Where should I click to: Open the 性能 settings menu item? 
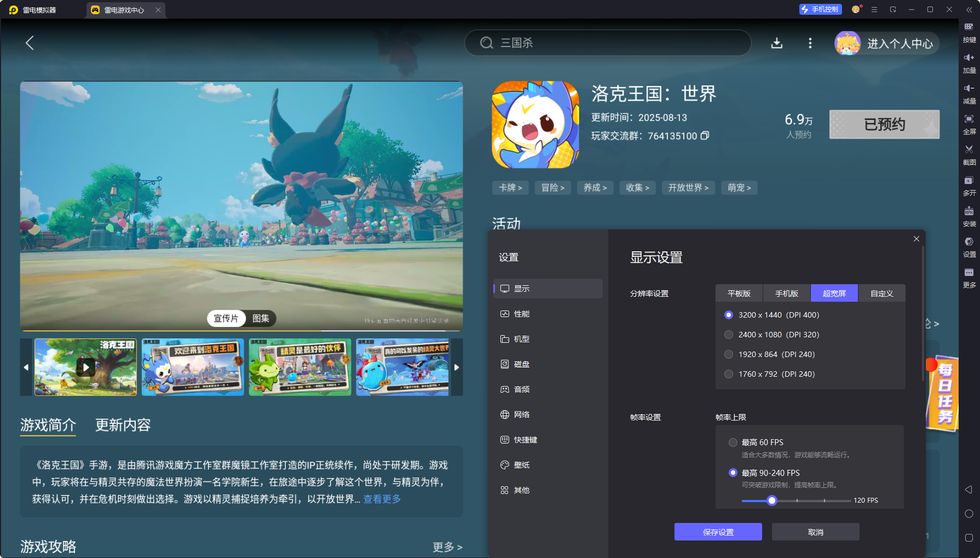pos(521,314)
